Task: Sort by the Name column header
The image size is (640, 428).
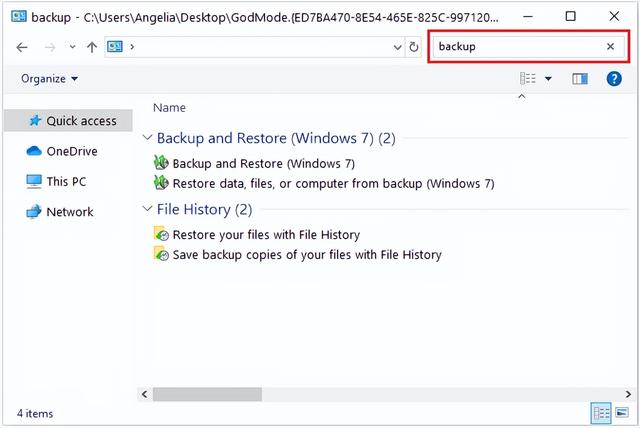Action: pos(169,108)
